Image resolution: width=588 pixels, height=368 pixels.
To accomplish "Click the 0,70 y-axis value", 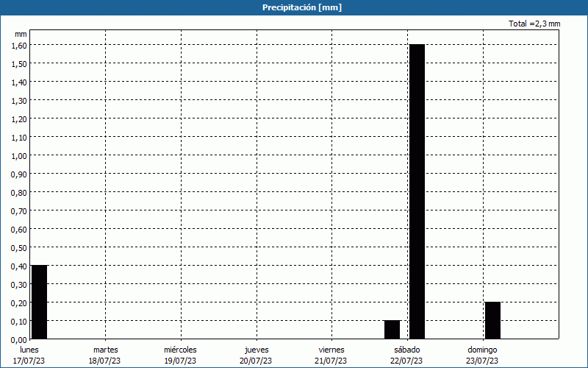I will pyautogui.click(x=19, y=211).
